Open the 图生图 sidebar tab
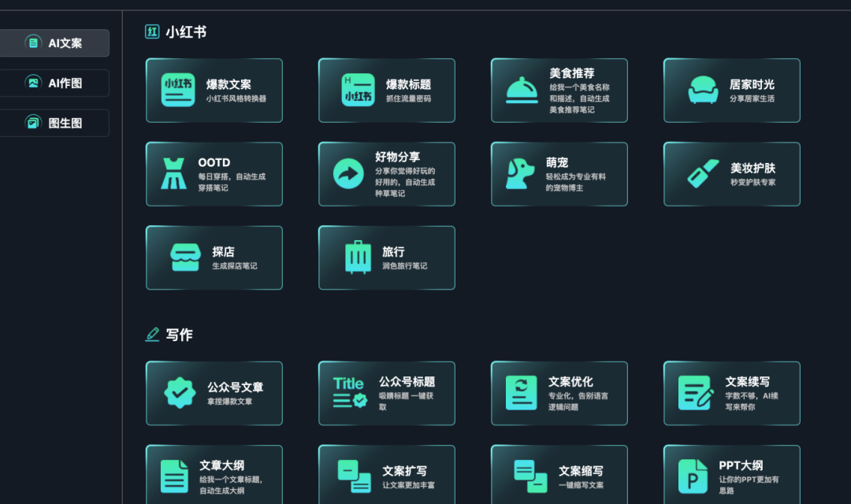 click(54, 123)
